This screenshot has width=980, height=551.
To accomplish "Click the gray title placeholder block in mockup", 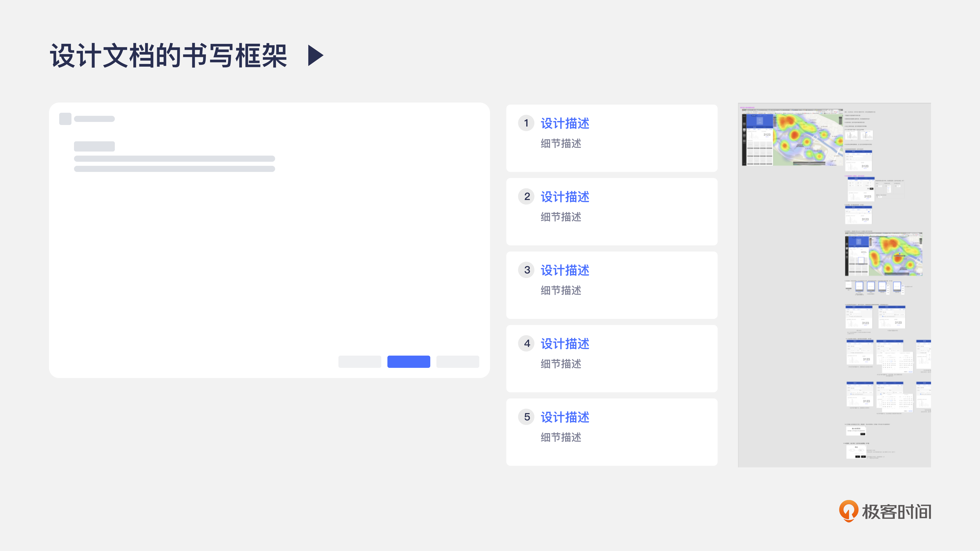I will (94, 146).
